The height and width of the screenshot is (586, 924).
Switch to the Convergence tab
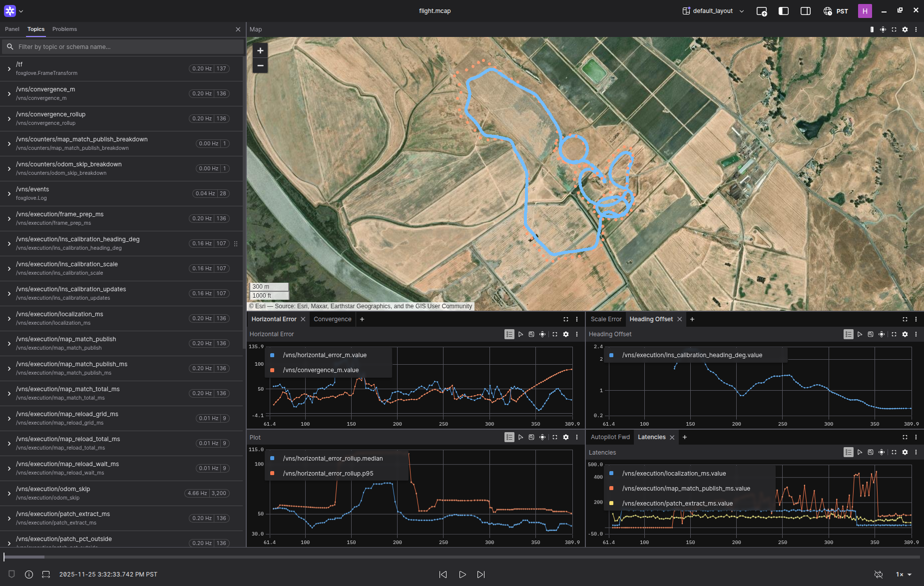[x=332, y=319]
